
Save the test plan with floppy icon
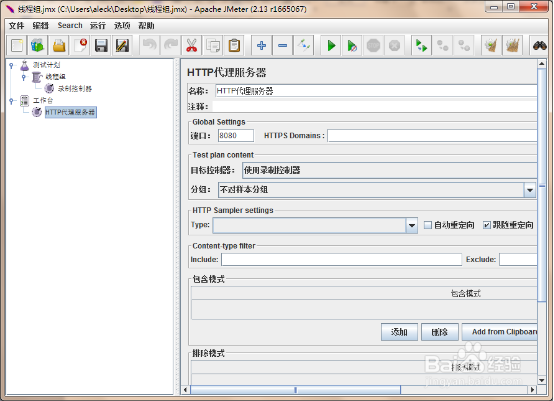pyautogui.click(x=101, y=46)
